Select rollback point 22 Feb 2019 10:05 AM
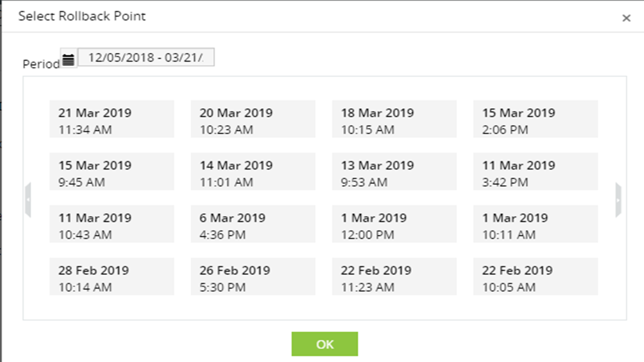This screenshot has width=644, height=362. 536,277
